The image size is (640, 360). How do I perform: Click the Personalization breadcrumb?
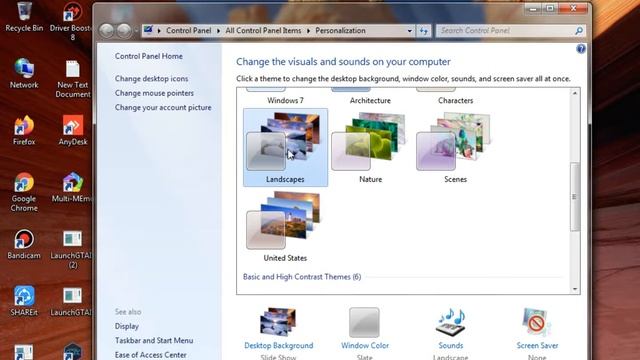(340, 31)
